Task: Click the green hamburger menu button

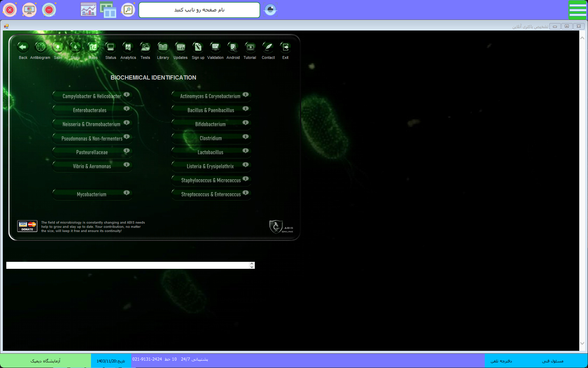Action: (x=577, y=10)
